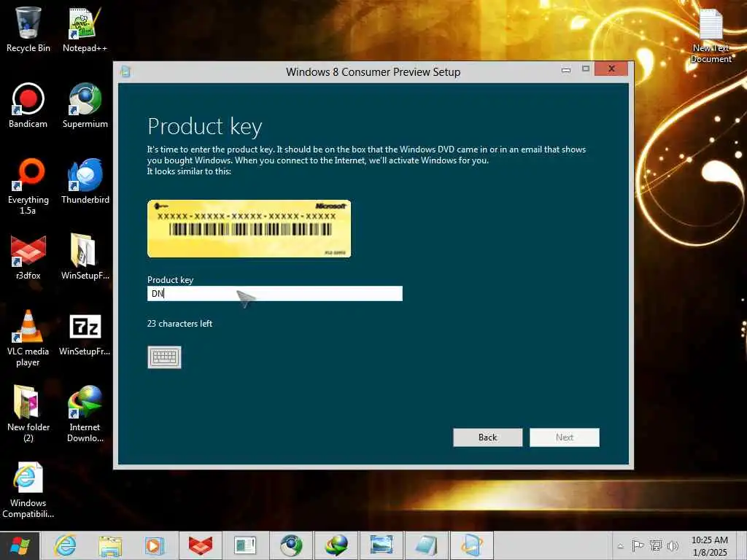Select the Bandicam desktop shortcut
This screenshot has width=747, height=560.
[28, 106]
